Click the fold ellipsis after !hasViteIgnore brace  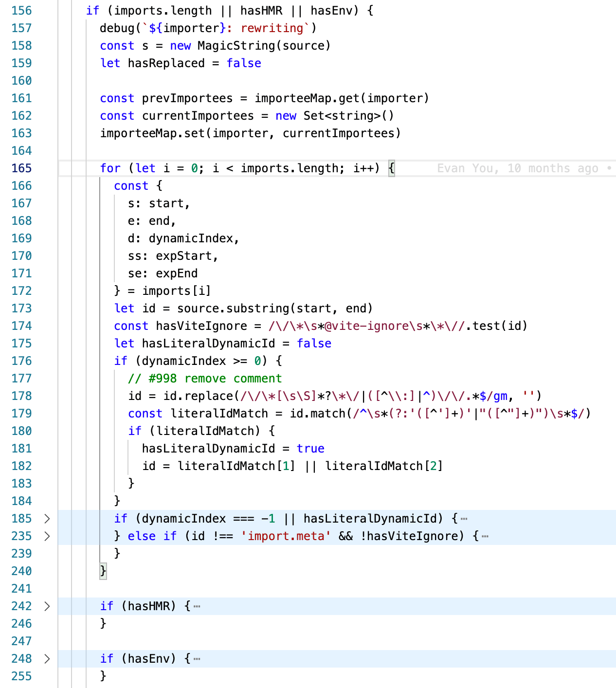click(x=485, y=536)
